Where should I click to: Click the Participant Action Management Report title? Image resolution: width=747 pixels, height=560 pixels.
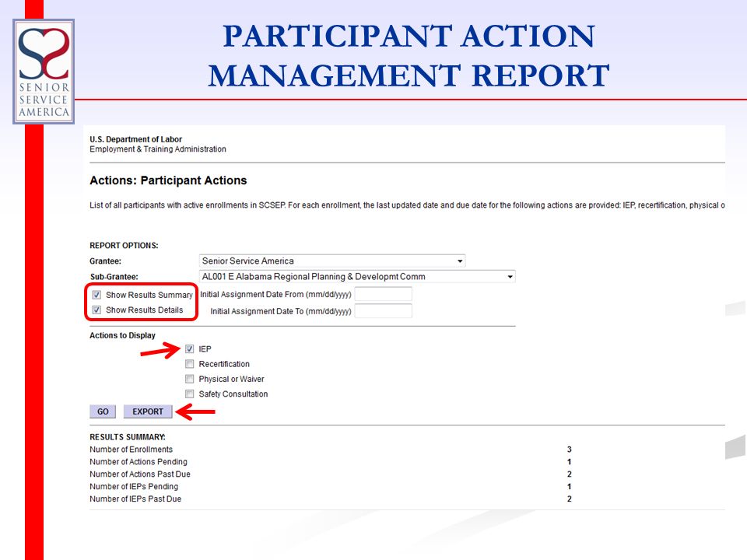coord(409,56)
